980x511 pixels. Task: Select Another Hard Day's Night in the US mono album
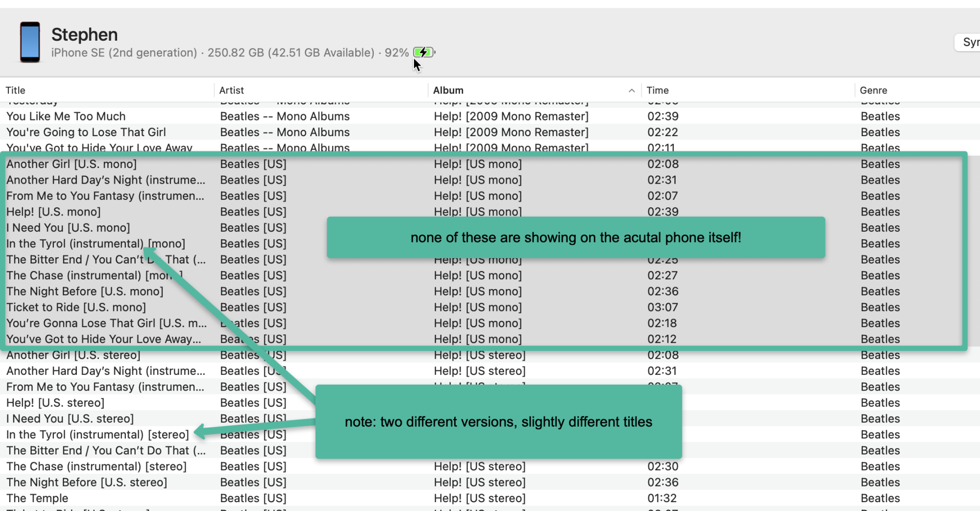[x=105, y=180]
